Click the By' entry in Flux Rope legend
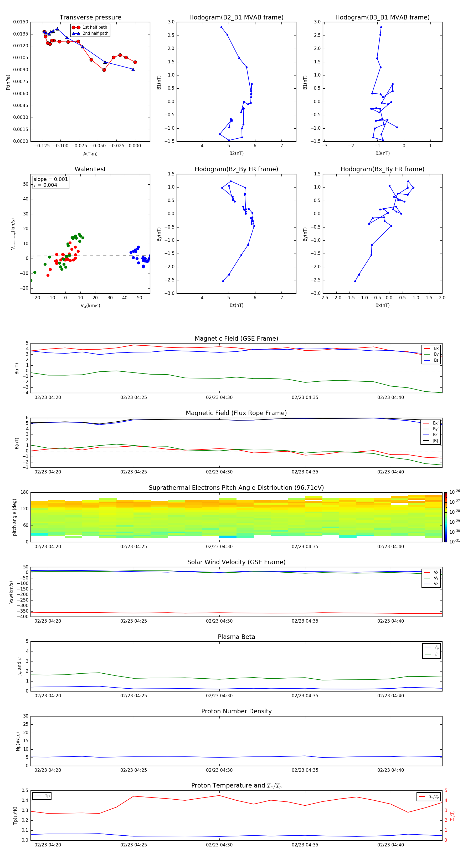The width and height of the screenshot is (473, 868). [x=431, y=429]
